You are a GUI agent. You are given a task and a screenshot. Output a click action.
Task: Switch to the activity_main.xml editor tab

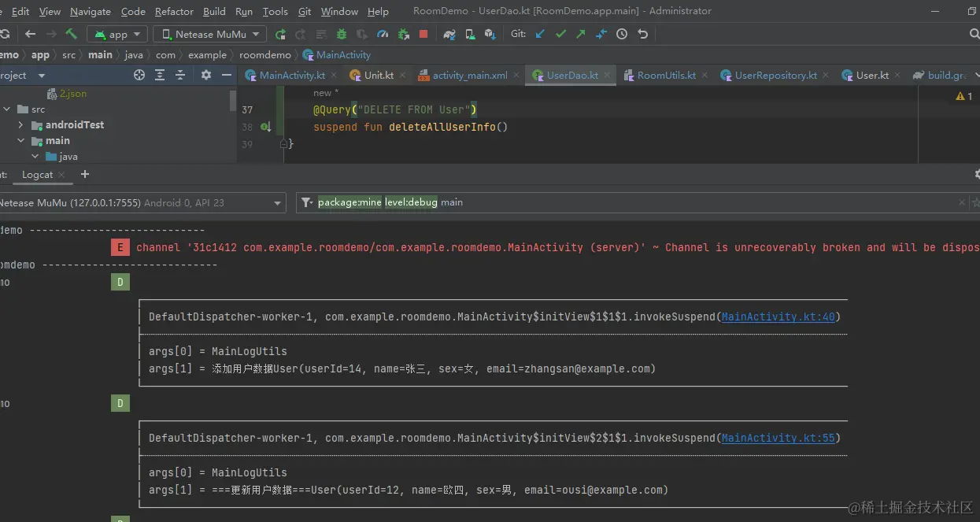(470, 76)
